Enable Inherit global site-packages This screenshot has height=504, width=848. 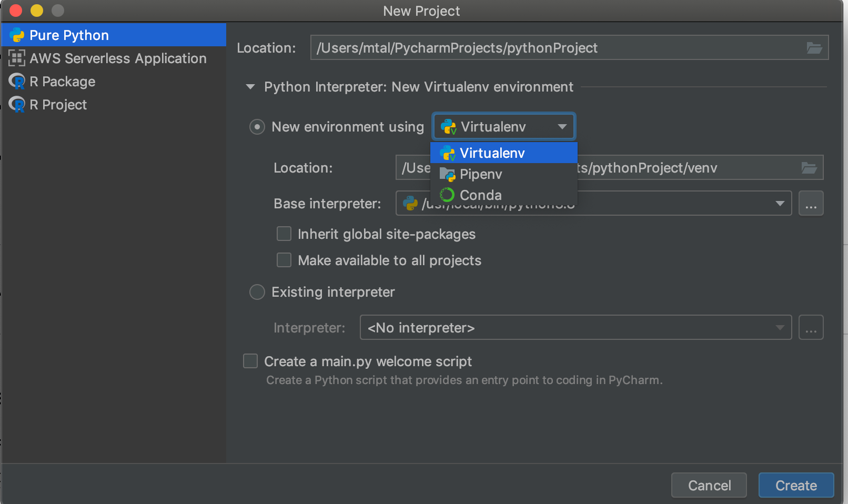[284, 234]
